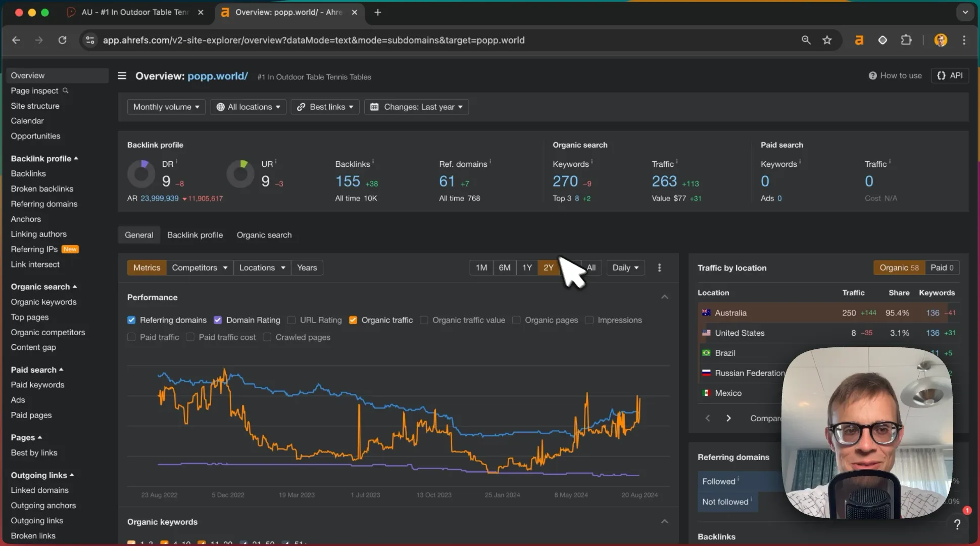Switch to the Organic search tab
Image resolution: width=980 pixels, height=546 pixels.
pos(264,235)
